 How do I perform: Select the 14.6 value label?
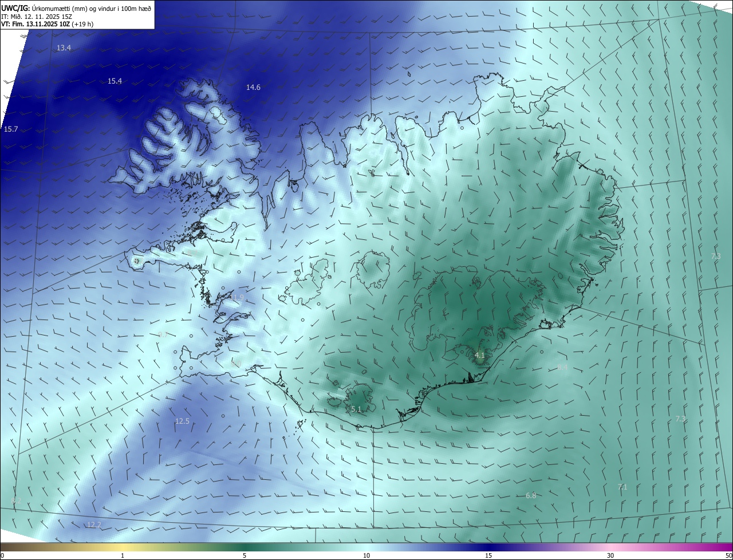click(253, 88)
